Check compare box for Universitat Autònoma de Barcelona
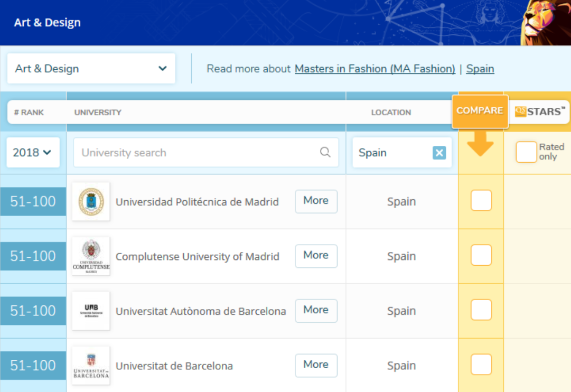Image resolution: width=571 pixels, height=392 pixels. tap(481, 310)
